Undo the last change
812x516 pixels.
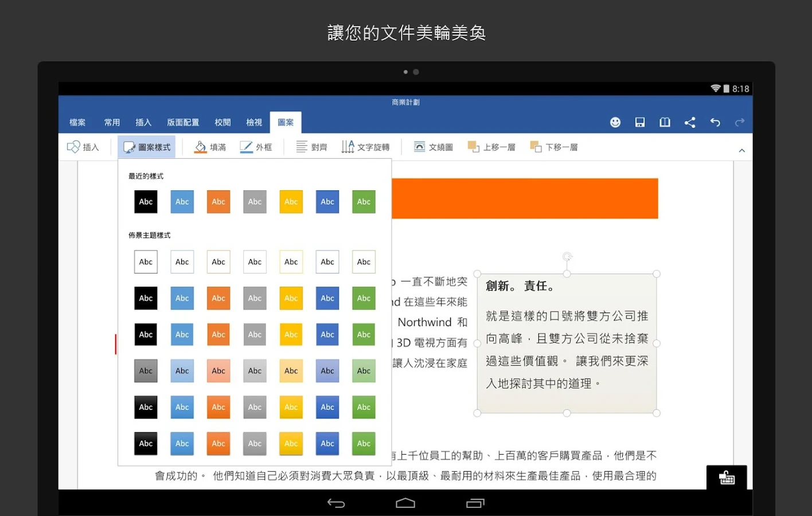(x=715, y=122)
